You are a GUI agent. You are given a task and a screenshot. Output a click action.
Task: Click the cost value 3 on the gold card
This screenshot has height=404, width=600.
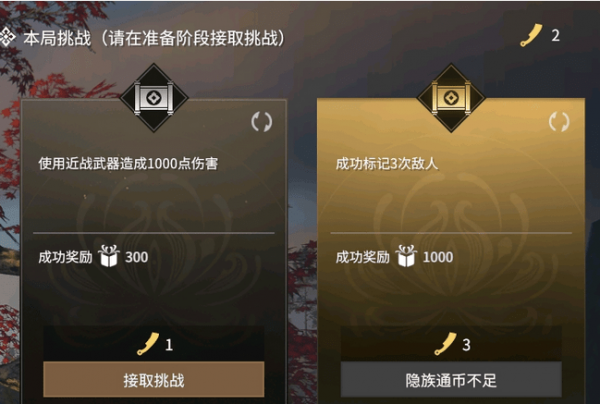[x=466, y=345]
